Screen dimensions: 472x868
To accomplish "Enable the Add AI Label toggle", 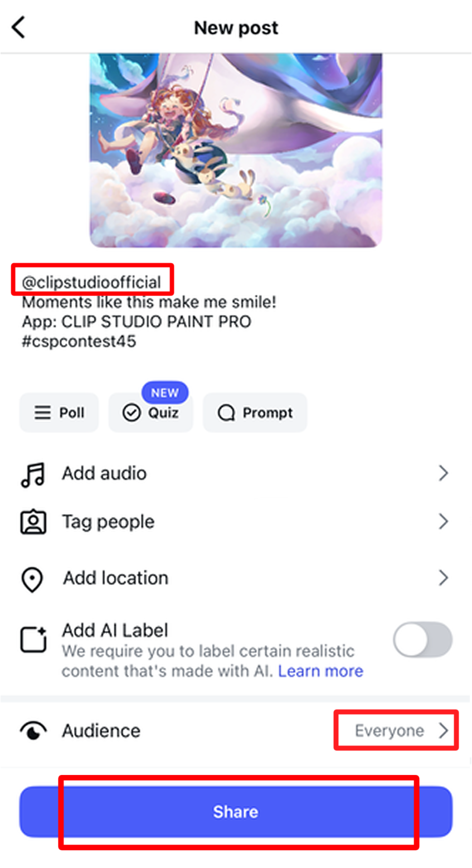I will click(422, 640).
